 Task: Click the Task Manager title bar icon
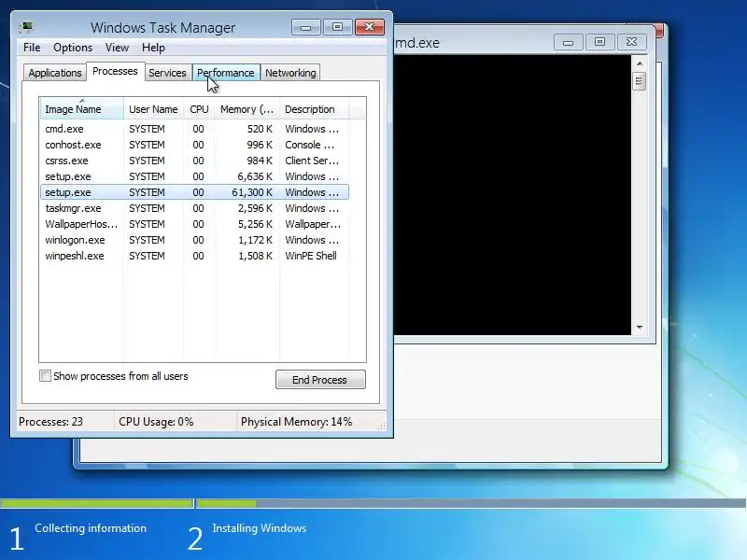(26, 27)
